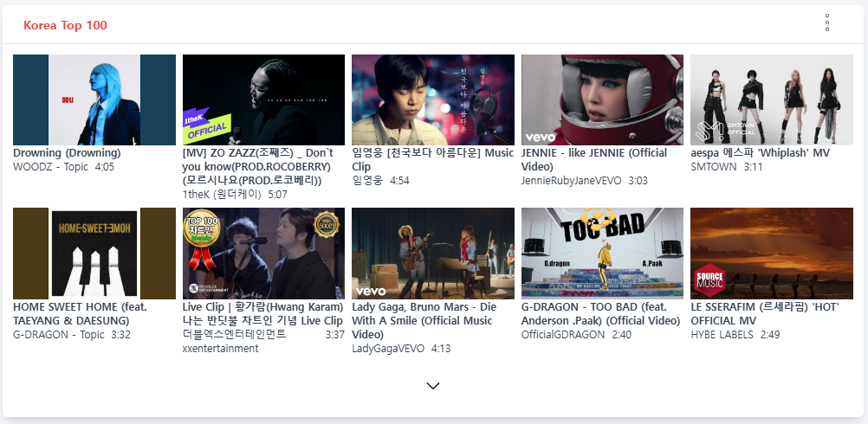Click the HYBE LABELS channel name
This screenshot has height=424, width=868.
(722, 335)
